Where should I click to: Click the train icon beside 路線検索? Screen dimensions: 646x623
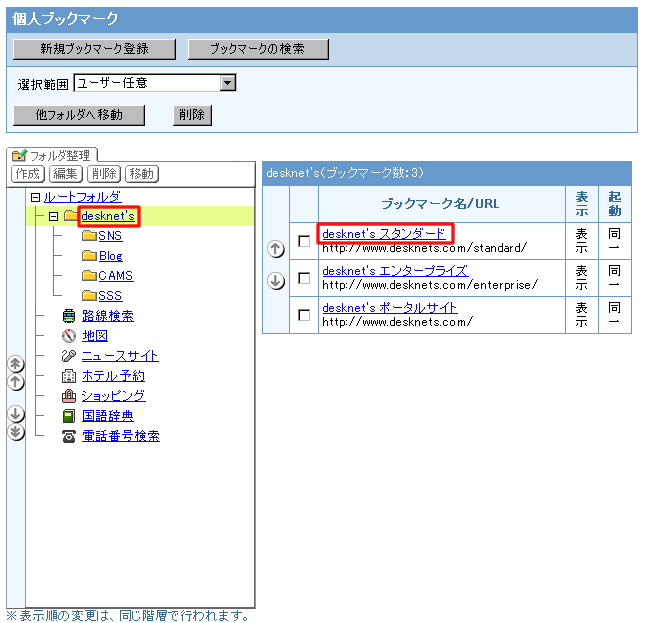69,316
